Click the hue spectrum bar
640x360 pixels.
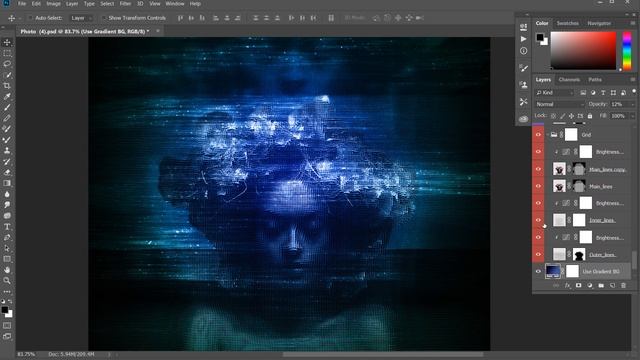627,51
